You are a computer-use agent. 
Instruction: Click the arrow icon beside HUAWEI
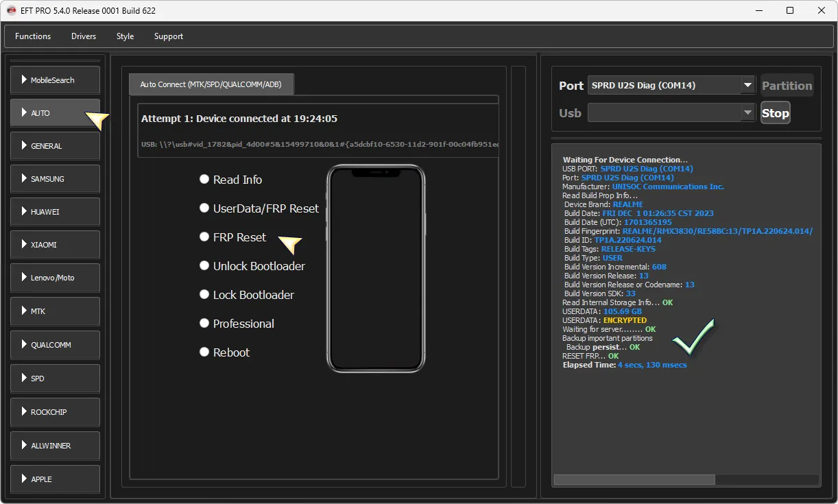[x=24, y=212]
